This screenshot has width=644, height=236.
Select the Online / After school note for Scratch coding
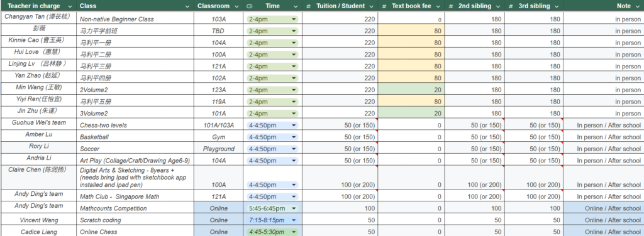(x=604, y=219)
